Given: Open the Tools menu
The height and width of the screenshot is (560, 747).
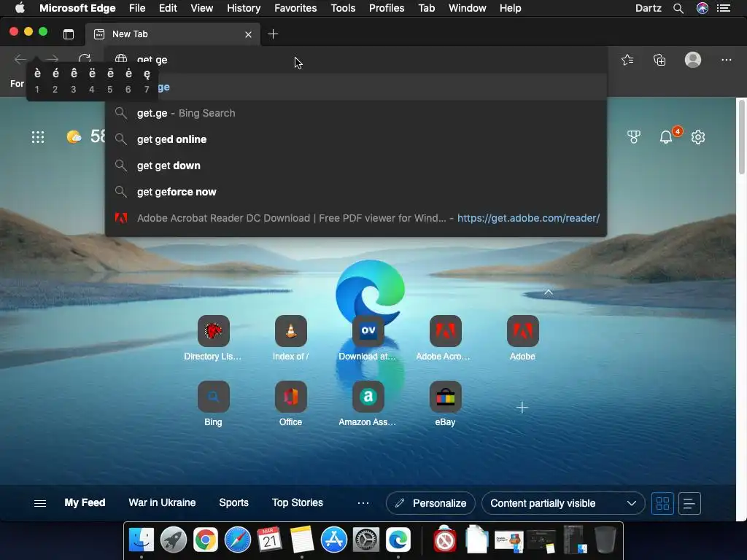Looking at the screenshot, I should click(x=343, y=8).
